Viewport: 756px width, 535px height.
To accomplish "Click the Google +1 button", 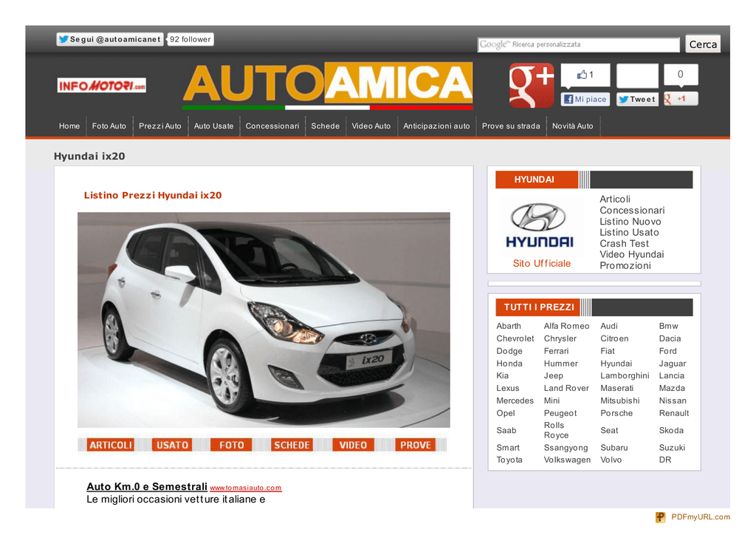I will click(680, 99).
